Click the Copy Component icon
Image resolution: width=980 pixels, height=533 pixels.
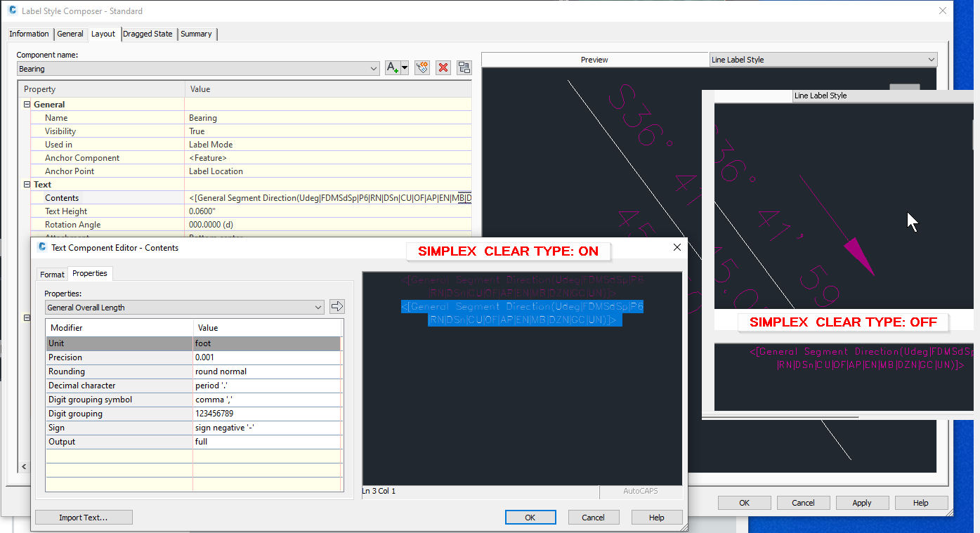coord(422,68)
